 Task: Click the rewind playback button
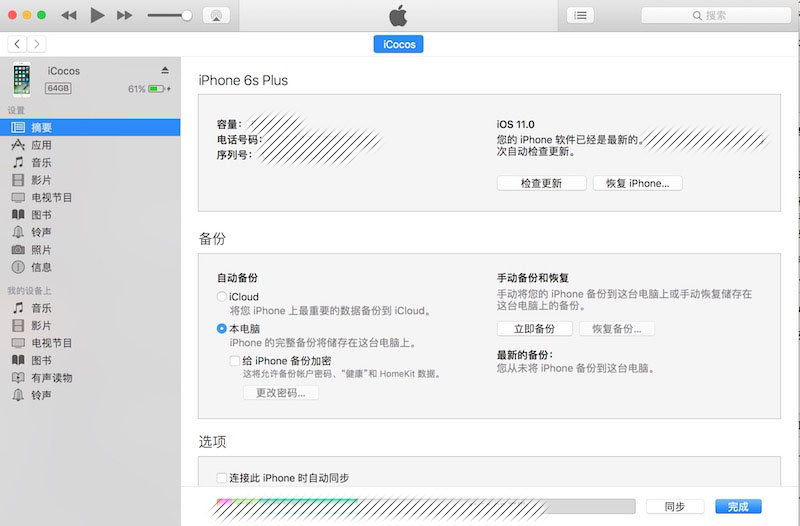69,15
